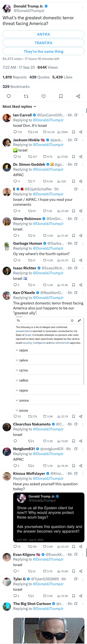The height and width of the screenshot is (644, 87).
Task: Vote for ANTIFA in the poll
Action: point(43,34)
